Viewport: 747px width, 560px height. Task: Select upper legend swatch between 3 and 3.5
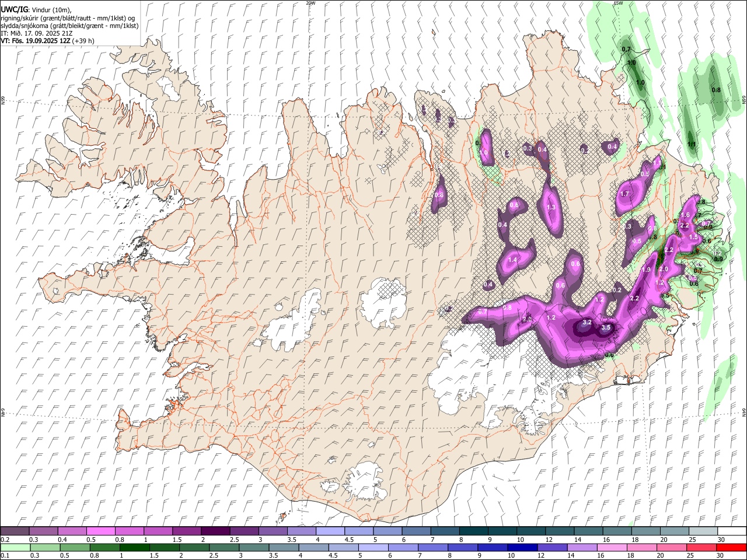coord(273,531)
